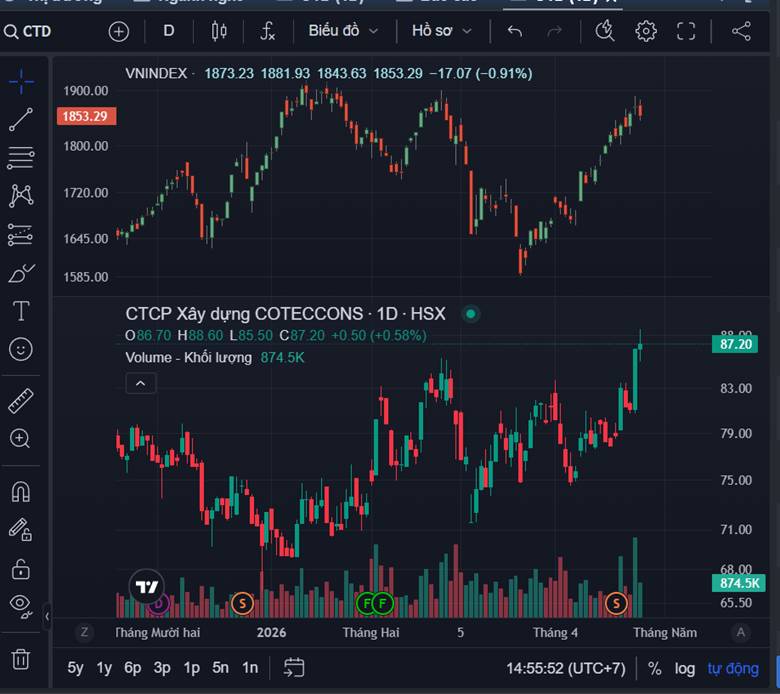This screenshot has height=694, width=780.
Task: Activate the zoom in tool
Action: pos(20,439)
